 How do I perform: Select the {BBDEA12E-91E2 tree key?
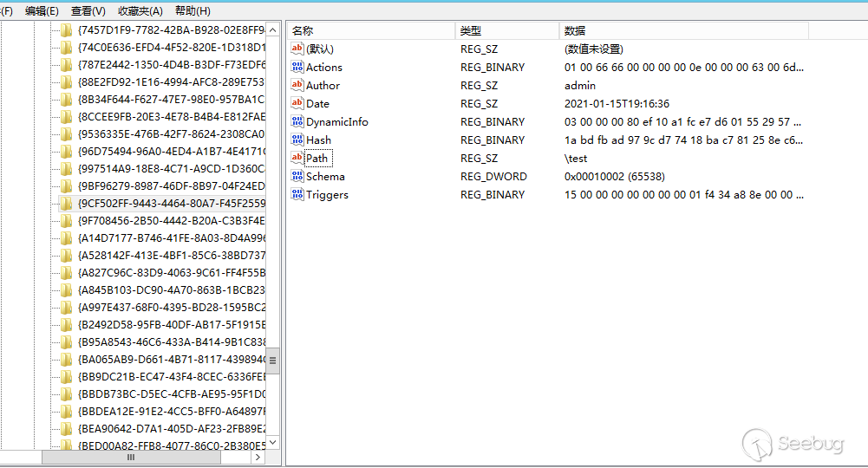[172, 412]
